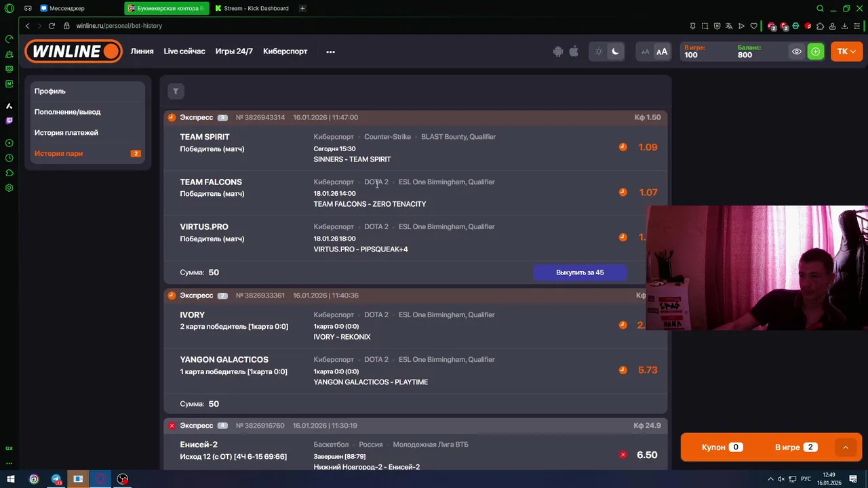
Task: Click the green deposit plus button
Action: tap(816, 52)
